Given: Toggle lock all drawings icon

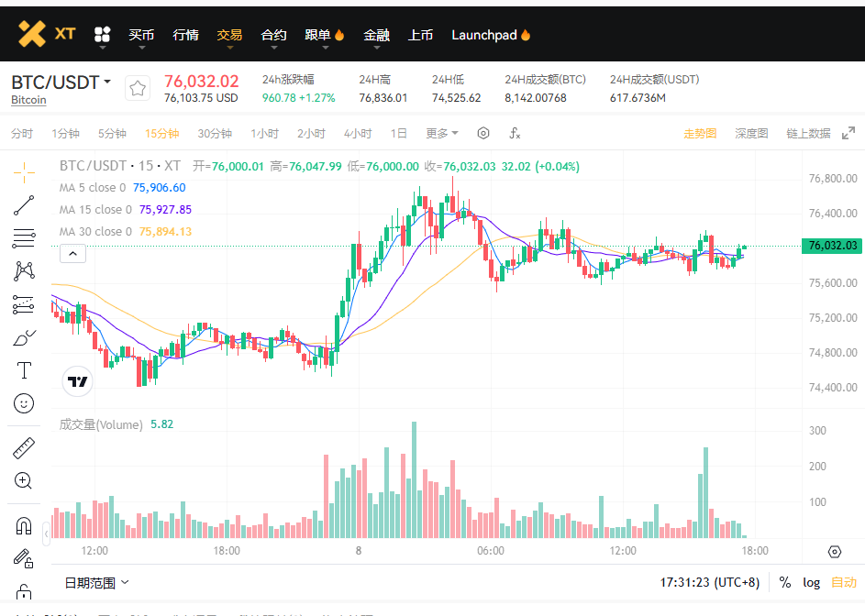Looking at the screenshot, I should [24, 592].
